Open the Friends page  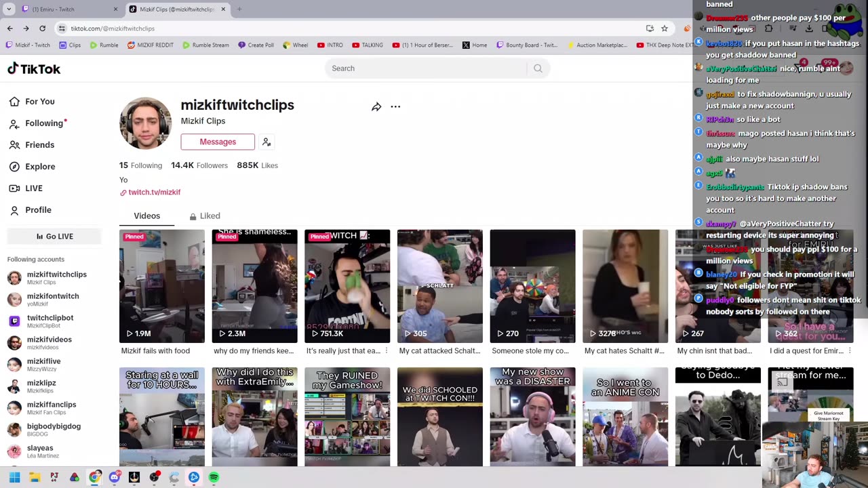click(x=32, y=145)
